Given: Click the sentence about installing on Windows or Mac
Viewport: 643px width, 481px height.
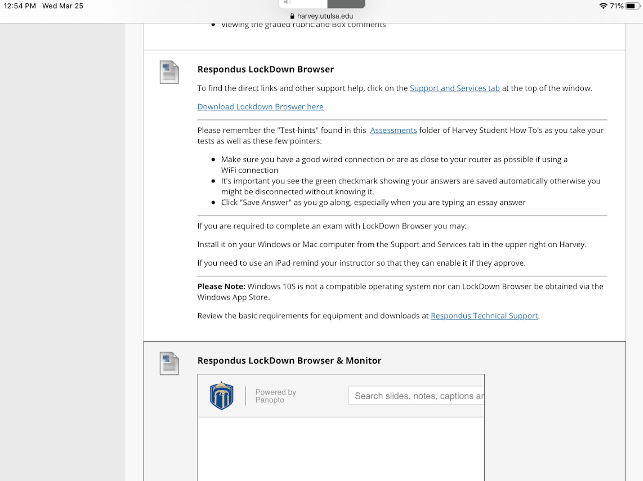Looking at the screenshot, I should tap(392, 245).
